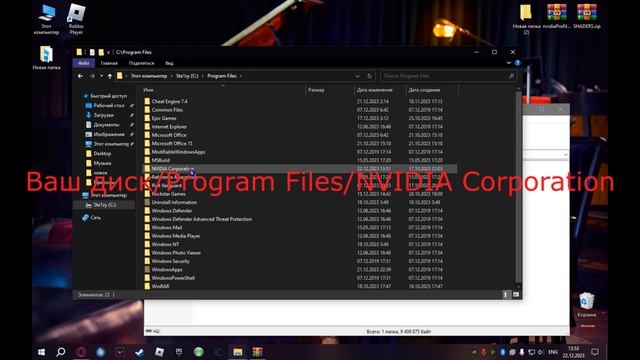Select the Common Files folder
640x360 pixels.
pos(167,110)
